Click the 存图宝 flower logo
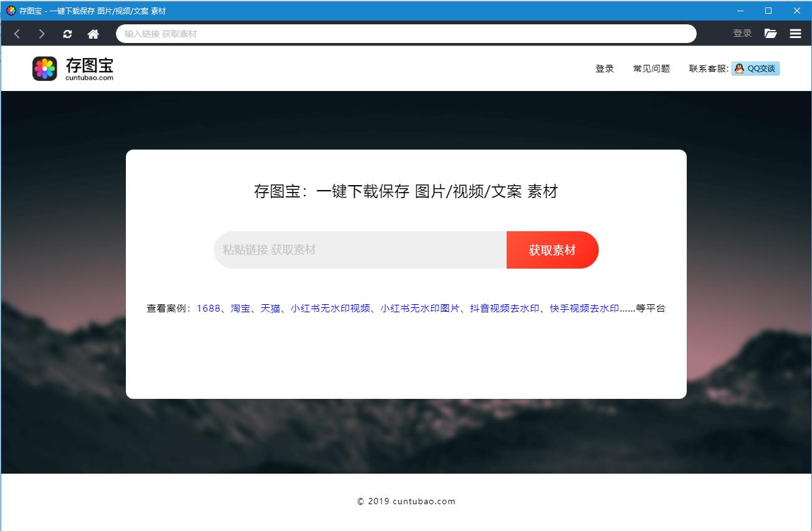812x531 pixels. click(x=45, y=69)
